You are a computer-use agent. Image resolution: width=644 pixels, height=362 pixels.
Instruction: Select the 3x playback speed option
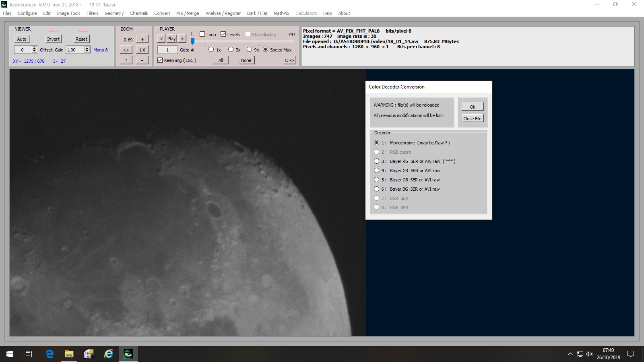click(231, 49)
